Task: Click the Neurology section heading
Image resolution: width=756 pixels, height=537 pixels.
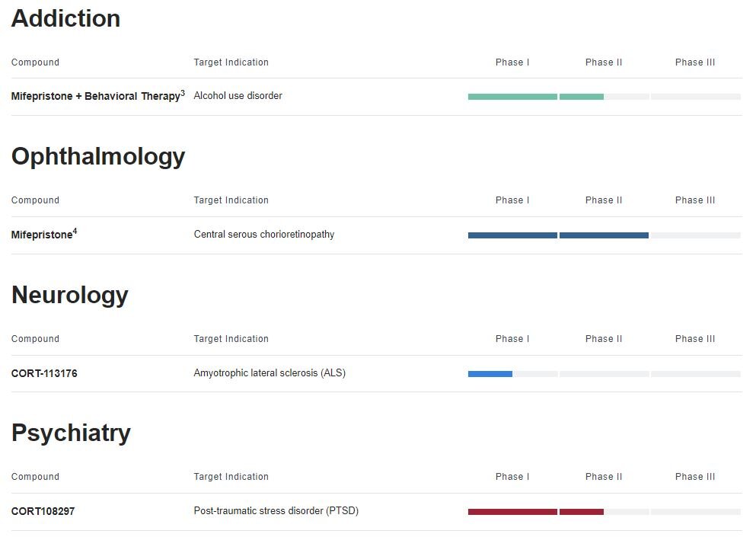Action: pyautogui.click(x=69, y=295)
